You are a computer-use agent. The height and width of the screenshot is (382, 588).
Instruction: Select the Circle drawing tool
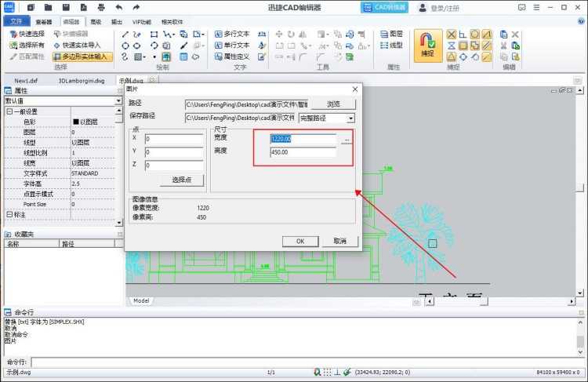click(x=125, y=45)
